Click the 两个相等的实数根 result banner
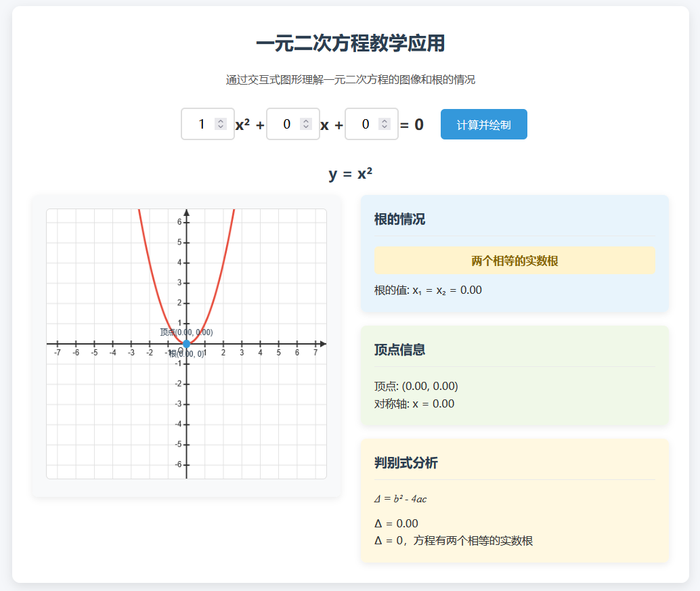The height and width of the screenshot is (591, 700). (515, 260)
